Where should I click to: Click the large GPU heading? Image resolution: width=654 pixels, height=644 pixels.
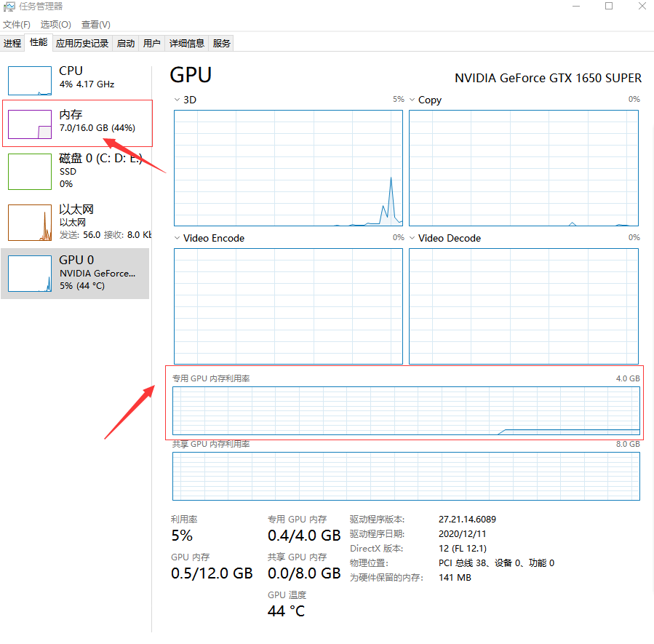[x=191, y=75]
